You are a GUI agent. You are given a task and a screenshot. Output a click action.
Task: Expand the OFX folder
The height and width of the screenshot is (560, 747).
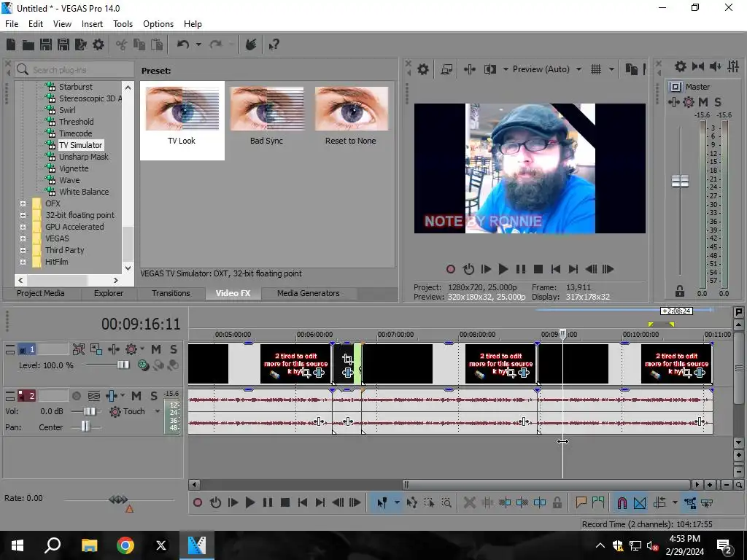23,204
